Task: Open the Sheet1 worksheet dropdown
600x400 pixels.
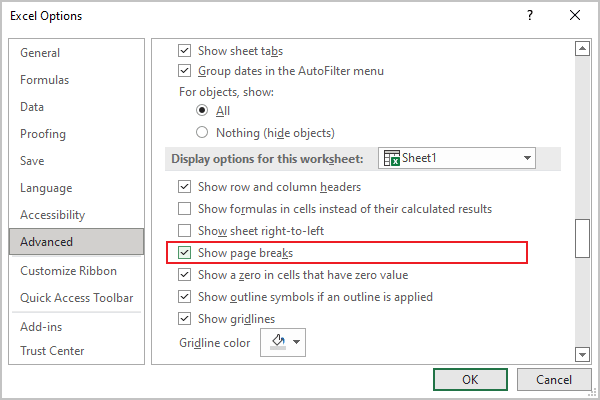Action: [x=457, y=158]
